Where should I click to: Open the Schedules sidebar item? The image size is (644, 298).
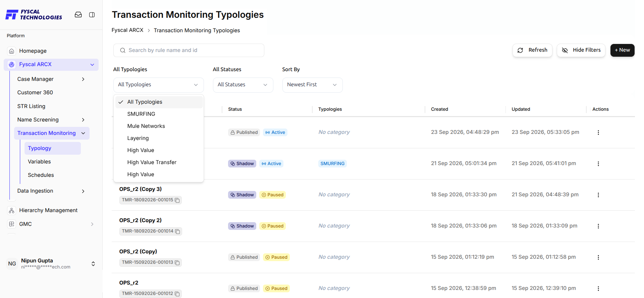pyautogui.click(x=41, y=175)
